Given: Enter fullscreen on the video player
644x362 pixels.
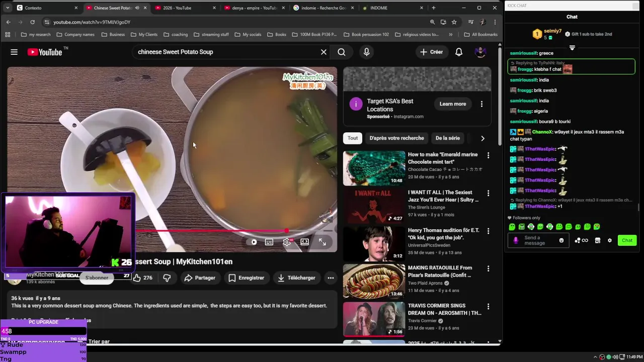Looking at the screenshot, I should pos(323,242).
